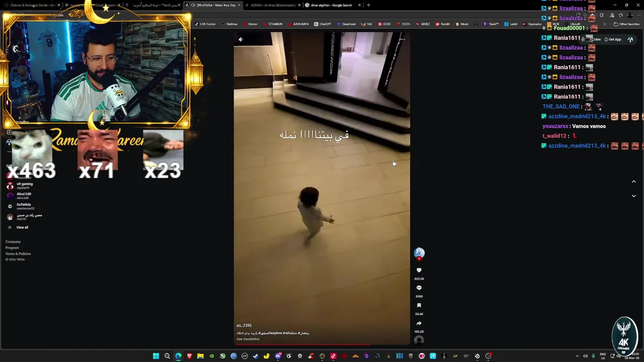Image resolution: width=644 pixels, height=362 pixels.
Task: Open the Windows Start menu
Action: [156, 356]
